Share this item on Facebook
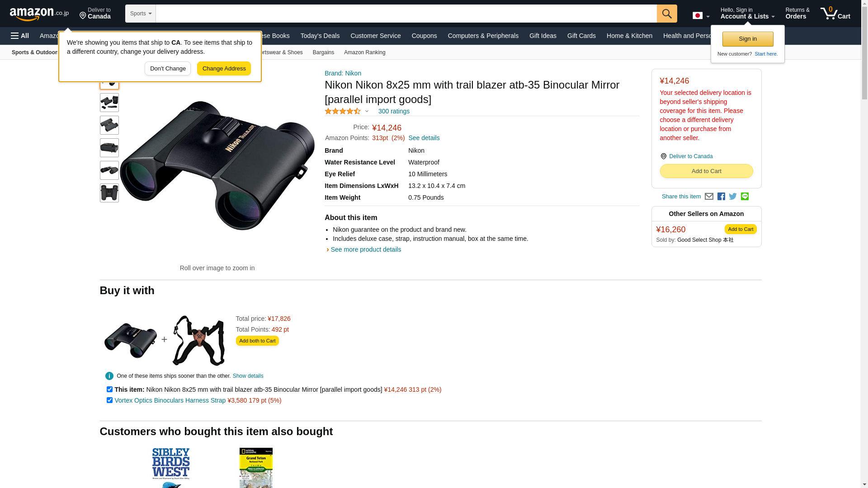 coord(721,197)
